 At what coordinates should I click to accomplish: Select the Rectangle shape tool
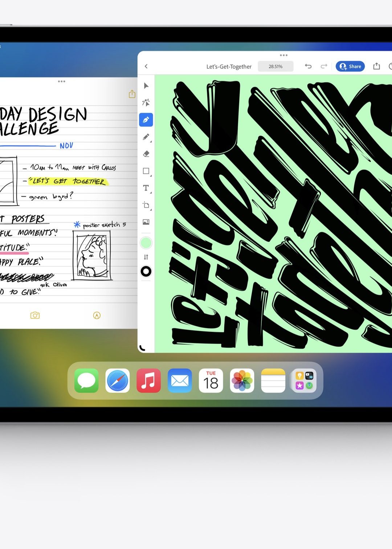(x=146, y=171)
